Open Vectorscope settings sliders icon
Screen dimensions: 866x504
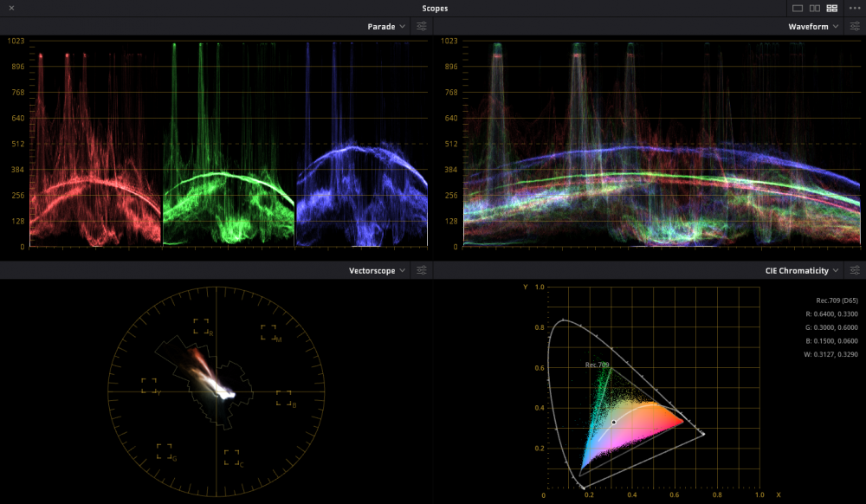coord(422,271)
